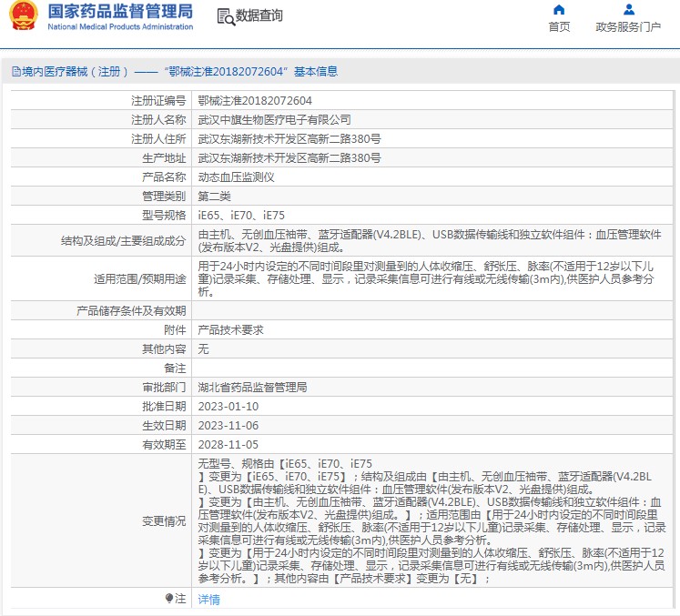Click the approval date 2023-01-10
This screenshot has height=616, width=680.
228,407
